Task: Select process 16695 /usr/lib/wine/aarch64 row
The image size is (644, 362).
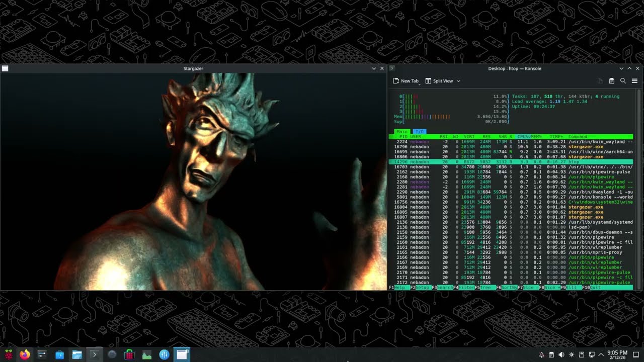Action: tap(511, 152)
